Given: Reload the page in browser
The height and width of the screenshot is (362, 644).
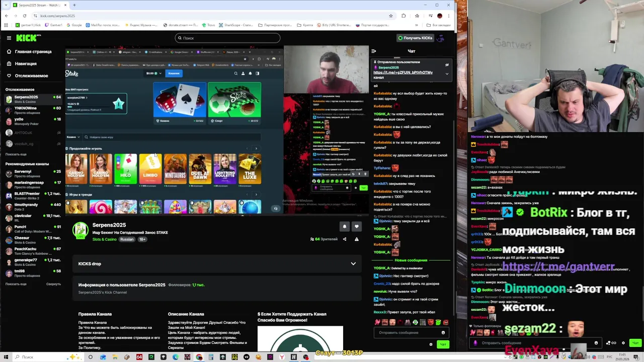Looking at the screenshot, I should (24, 16).
